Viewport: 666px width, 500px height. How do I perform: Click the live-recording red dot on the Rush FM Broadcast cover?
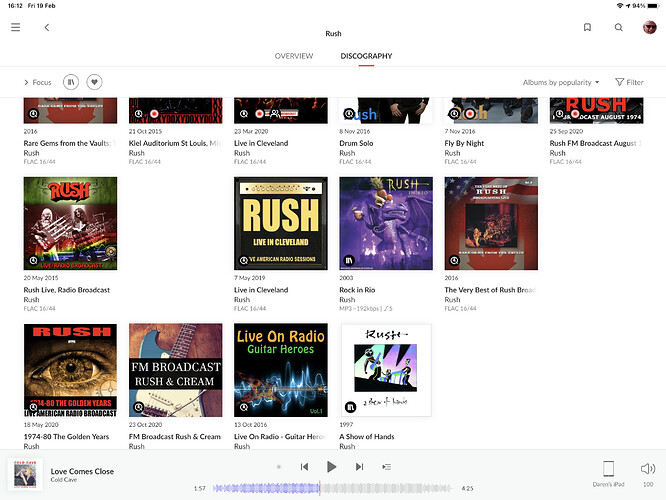click(x=575, y=114)
